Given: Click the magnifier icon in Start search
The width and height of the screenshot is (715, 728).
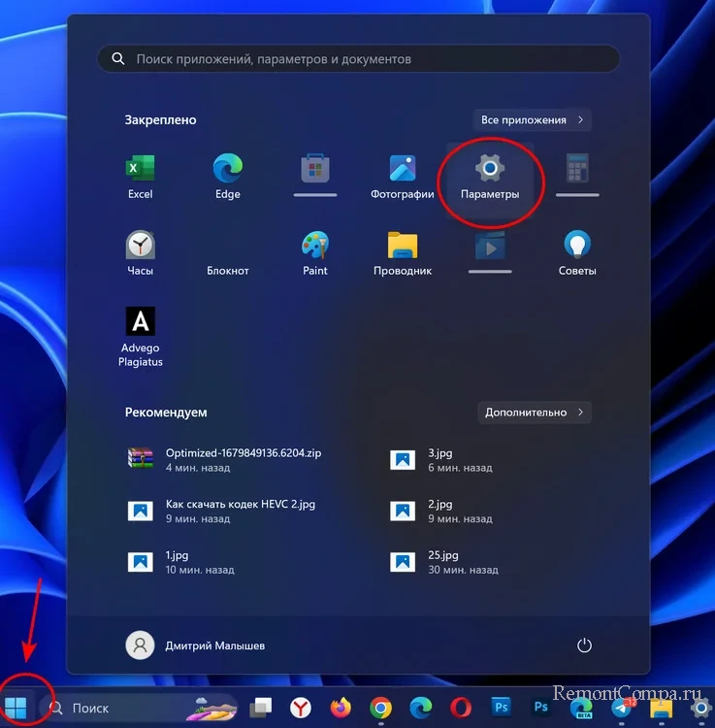Looking at the screenshot, I should click(x=118, y=59).
